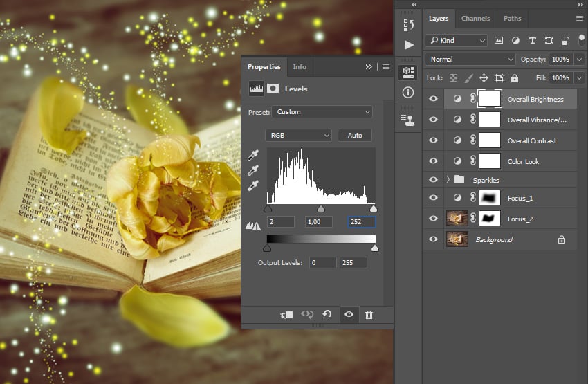Click the Focus_2 layer mask thumbnail
The image size is (588, 384).
[489, 219]
